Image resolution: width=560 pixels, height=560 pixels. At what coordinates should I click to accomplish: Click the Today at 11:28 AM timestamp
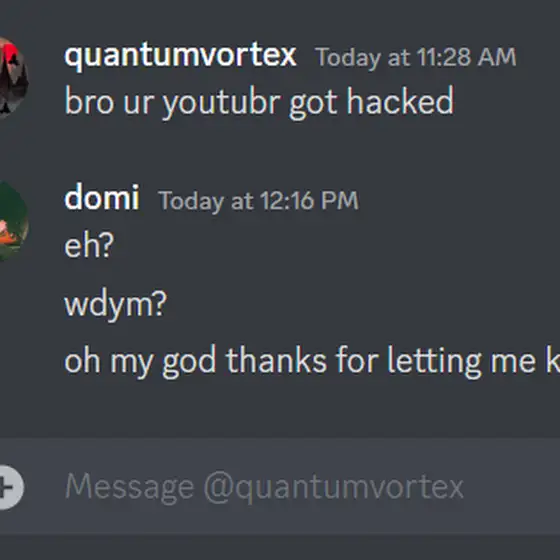coord(416,58)
